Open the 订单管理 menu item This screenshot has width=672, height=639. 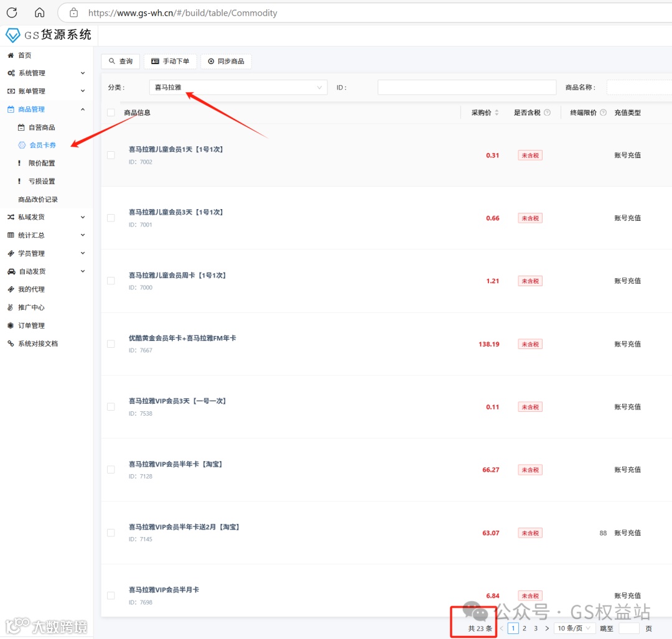coord(31,325)
